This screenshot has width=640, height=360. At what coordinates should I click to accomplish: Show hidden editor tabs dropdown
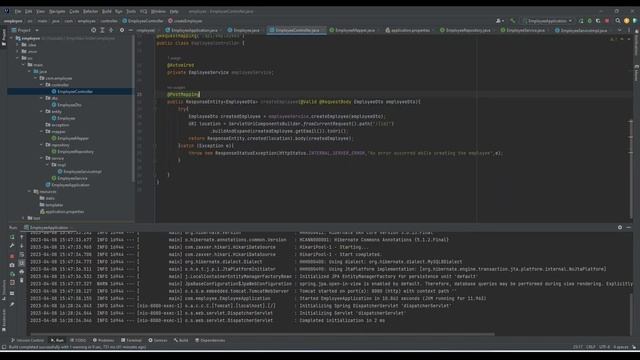(620, 30)
